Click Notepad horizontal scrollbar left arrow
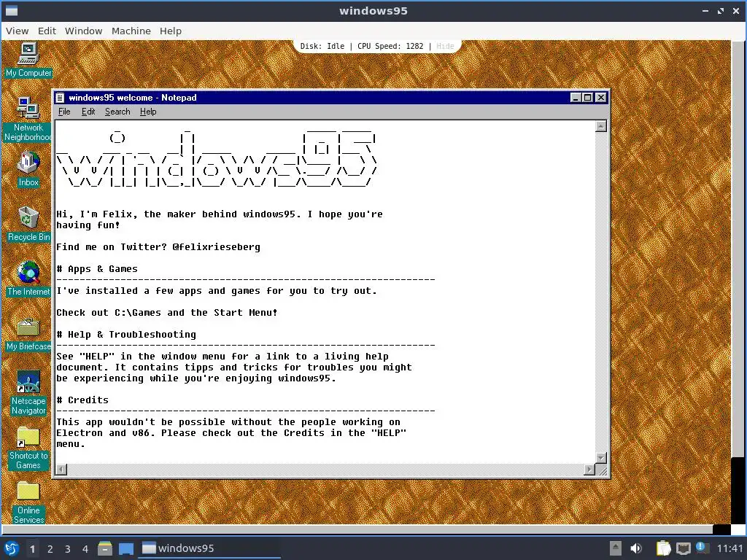Screen dimensions: 747x560 [61, 470]
